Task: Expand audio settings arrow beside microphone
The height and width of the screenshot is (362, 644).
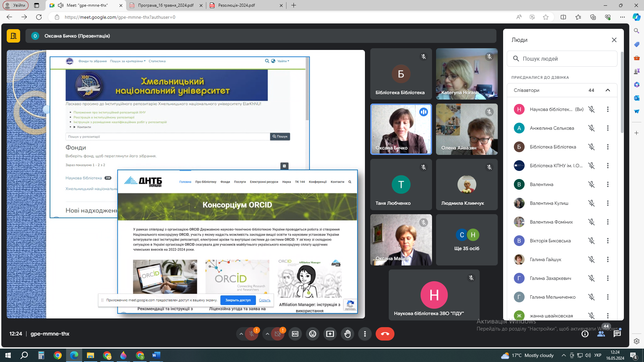Action: 241,334
